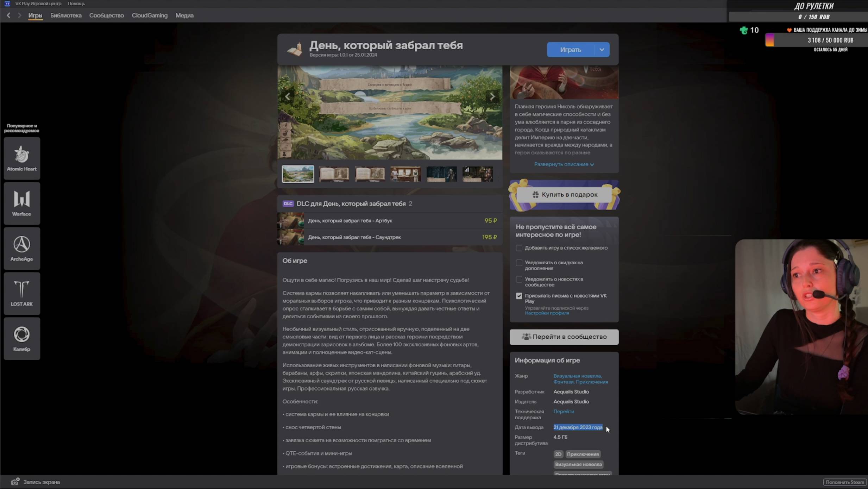Screen dimensions: 868x489
Task: Click the Купить в подарок button
Action: (x=564, y=195)
